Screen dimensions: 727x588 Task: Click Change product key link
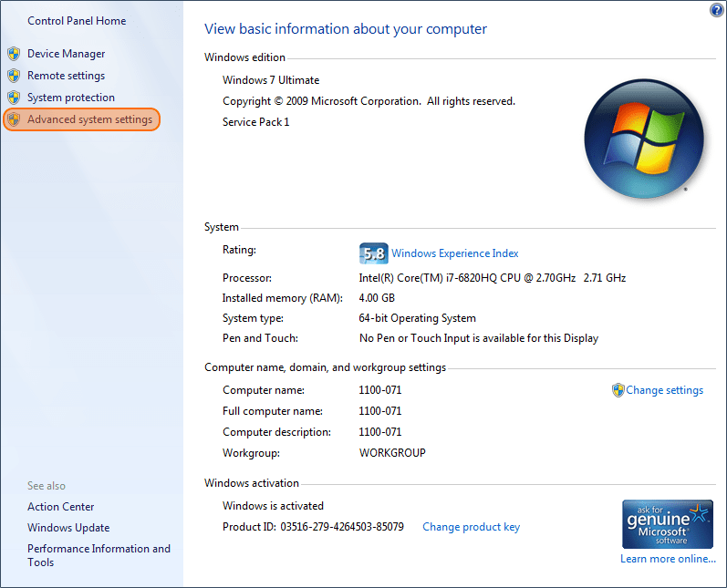471,527
